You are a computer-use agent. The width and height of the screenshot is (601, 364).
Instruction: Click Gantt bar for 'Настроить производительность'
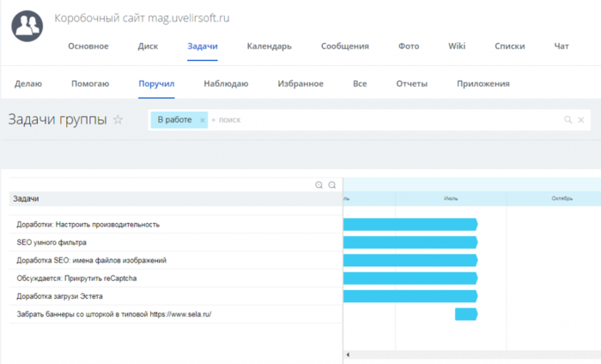(x=410, y=225)
